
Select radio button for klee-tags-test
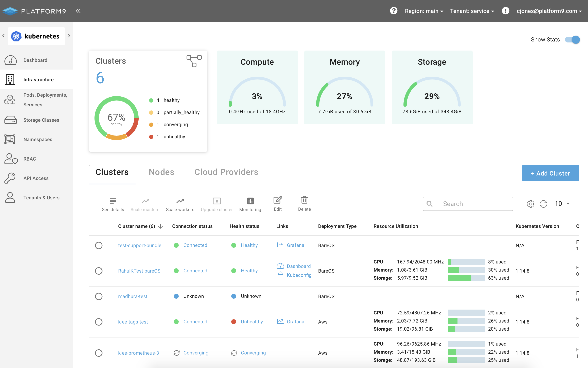99,322
